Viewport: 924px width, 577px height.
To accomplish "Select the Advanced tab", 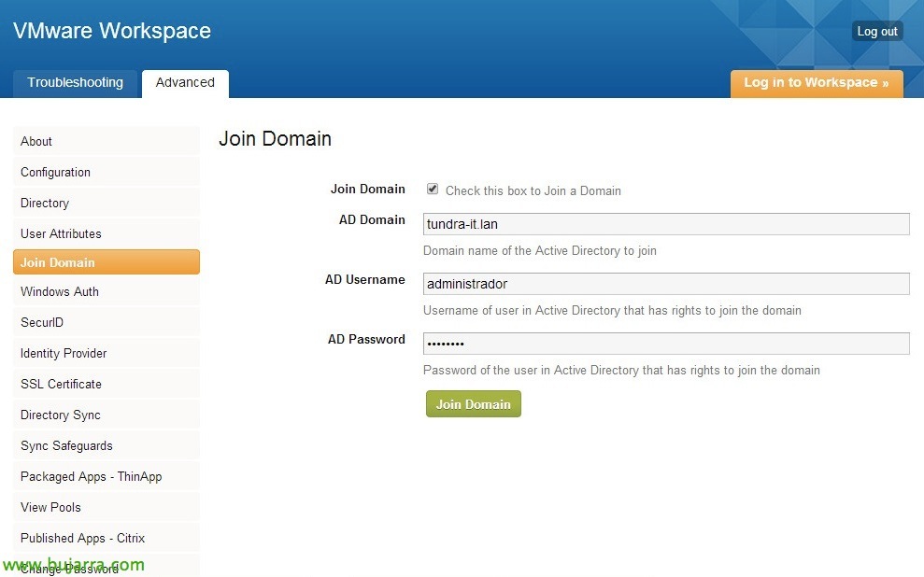I will [185, 83].
